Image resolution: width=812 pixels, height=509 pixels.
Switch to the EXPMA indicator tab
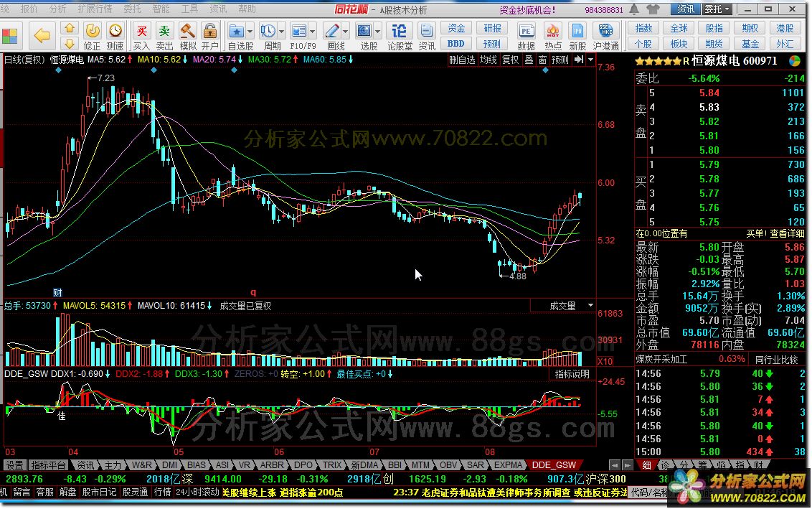pyautogui.click(x=508, y=465)
